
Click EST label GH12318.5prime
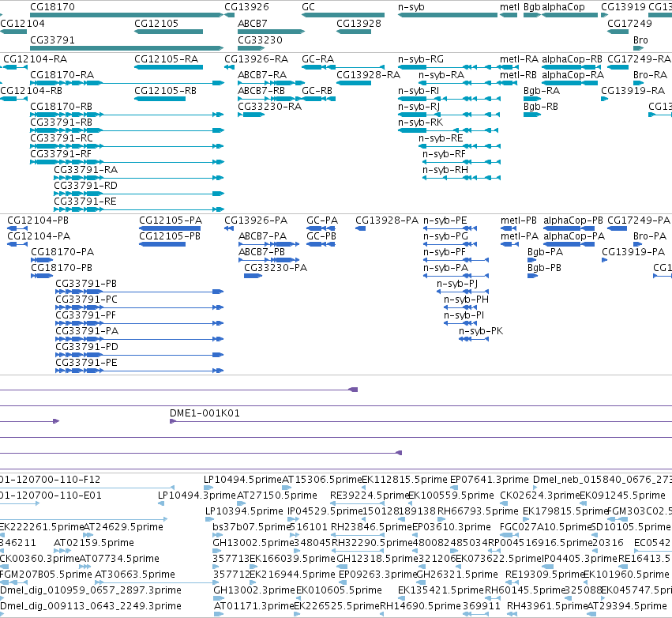pos(377,559)
